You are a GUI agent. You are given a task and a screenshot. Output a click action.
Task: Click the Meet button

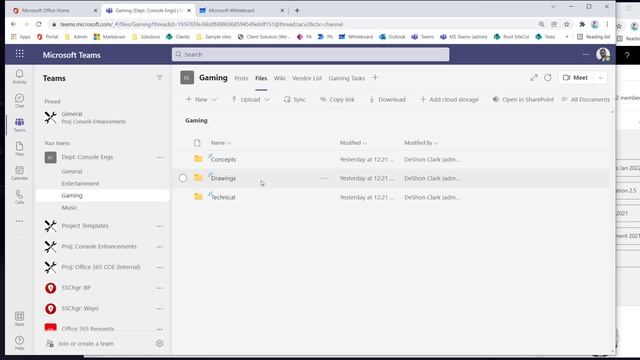click(x=576, y=78)
